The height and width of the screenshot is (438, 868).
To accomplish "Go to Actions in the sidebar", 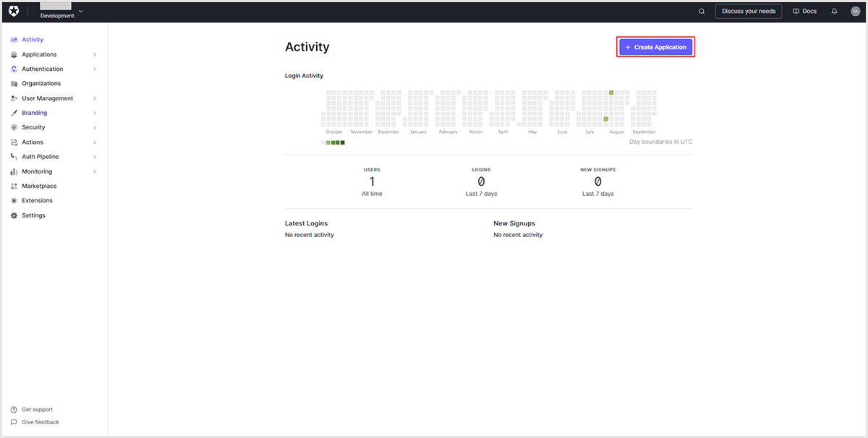I will [33, 142].
